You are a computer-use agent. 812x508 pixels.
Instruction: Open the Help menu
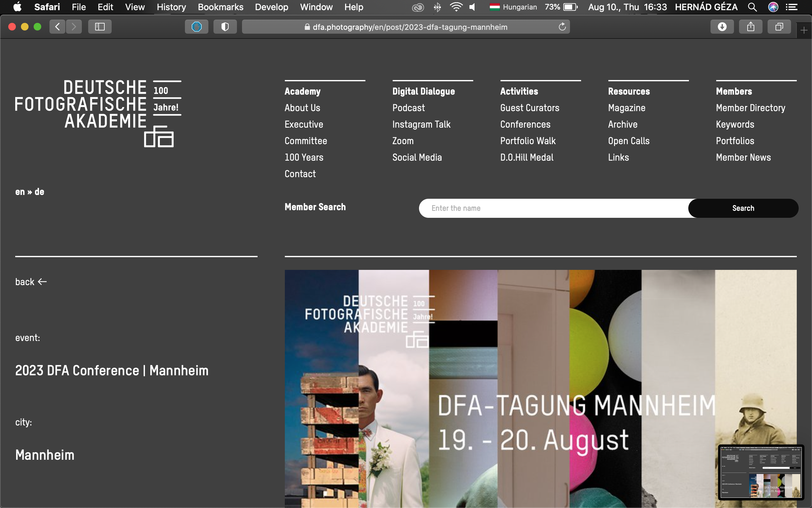tap(354, 7)
